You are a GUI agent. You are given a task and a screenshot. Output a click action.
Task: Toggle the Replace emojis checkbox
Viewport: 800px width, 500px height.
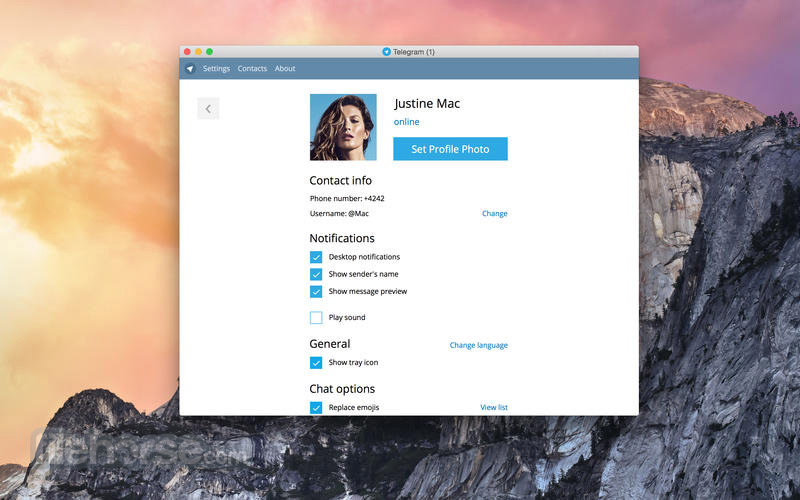point(316,408)
